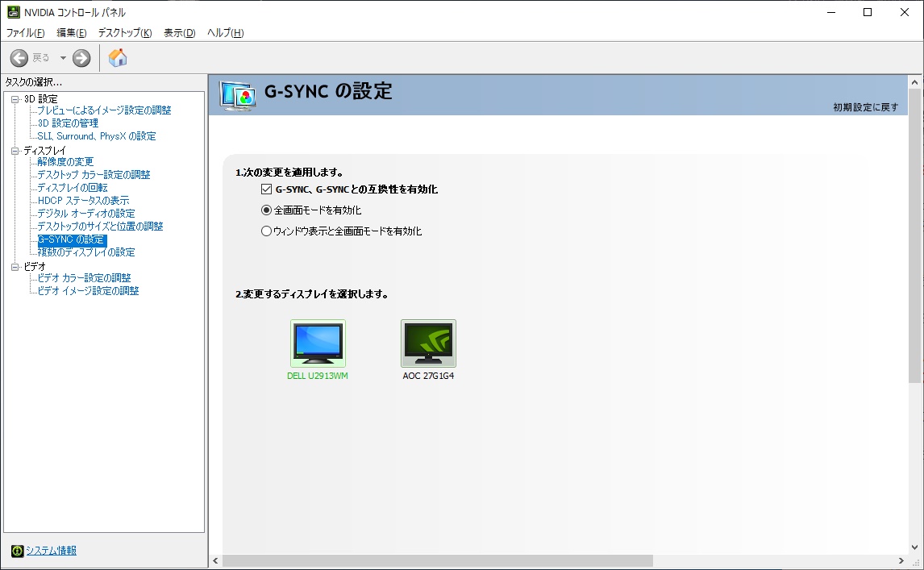
Task: Open 3D 設定の管理 tree item
Action: (x=68, y=123)
